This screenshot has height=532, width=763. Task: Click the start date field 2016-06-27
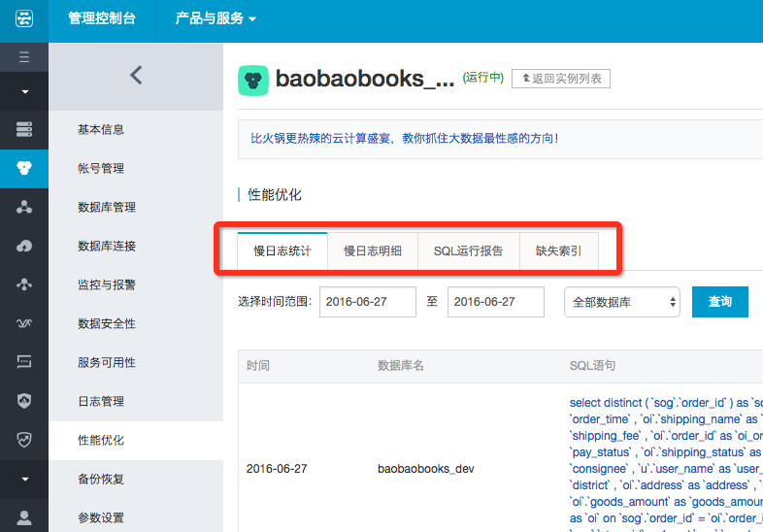[367, 302]
